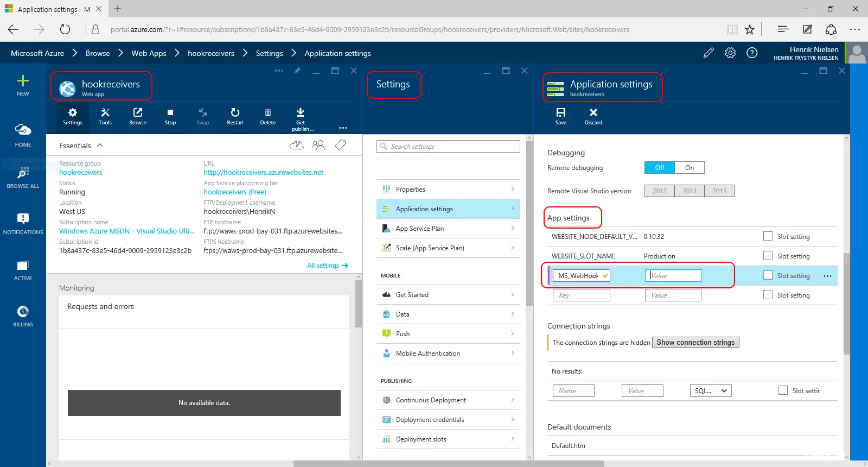
Task: Open BROWSE ALL in the left sidebar
Action: [x=23, y=178]
